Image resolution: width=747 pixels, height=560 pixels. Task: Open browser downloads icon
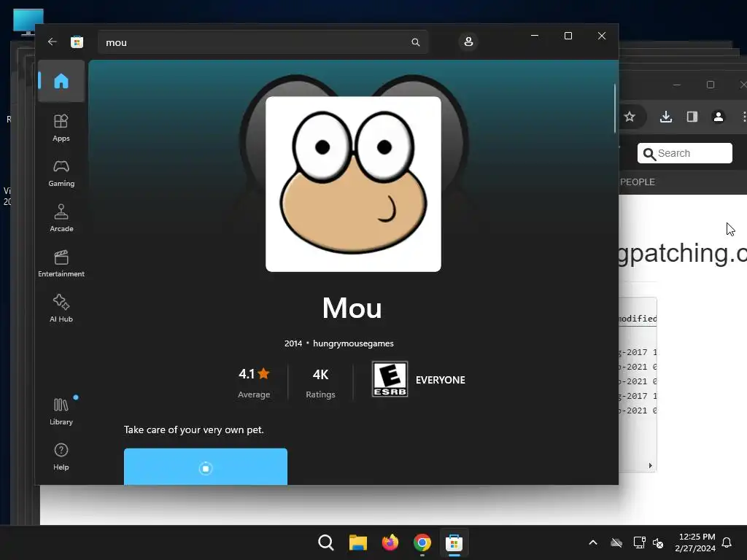tap(666, 117)
